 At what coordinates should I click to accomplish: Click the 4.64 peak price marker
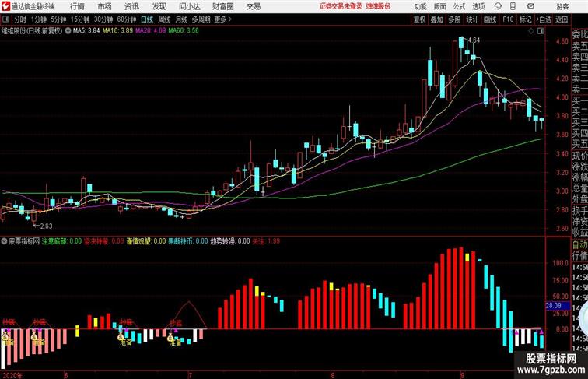pyautogui.click(x=474, y=40)
